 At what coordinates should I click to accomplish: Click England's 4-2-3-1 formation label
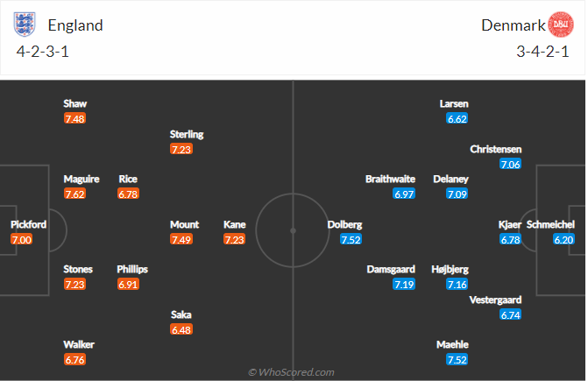(43, 51)
